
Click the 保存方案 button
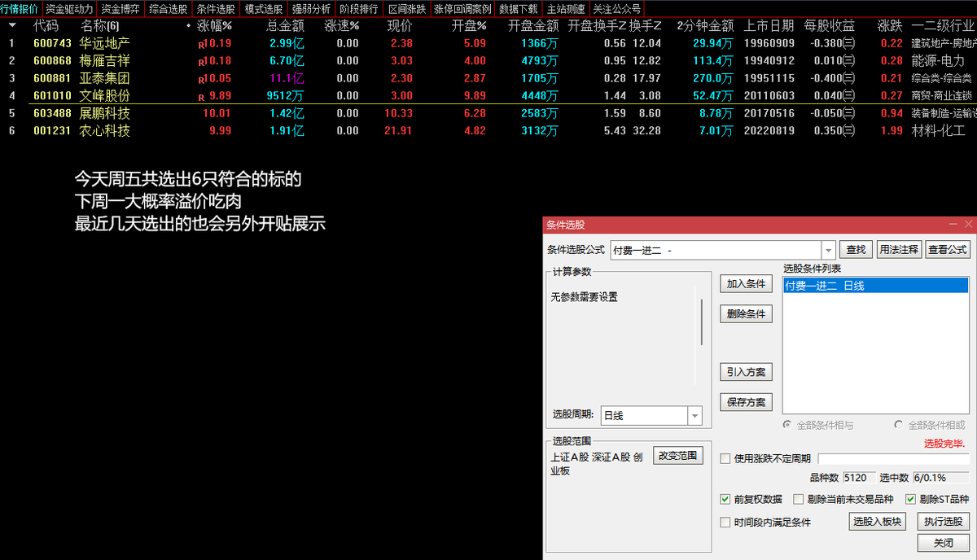click(747, 402)
